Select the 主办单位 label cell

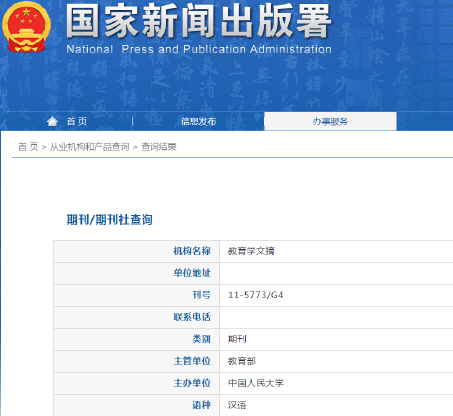tap(137, 383)
